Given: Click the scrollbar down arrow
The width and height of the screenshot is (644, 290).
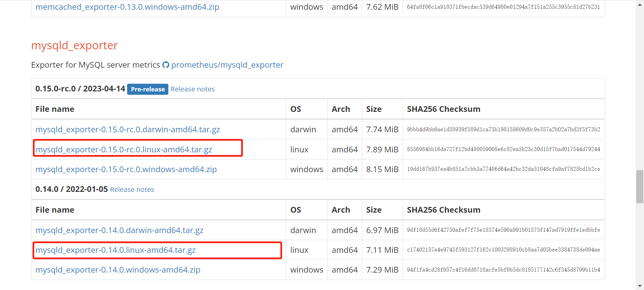Looking at the screenshot, I should [640, 286].
